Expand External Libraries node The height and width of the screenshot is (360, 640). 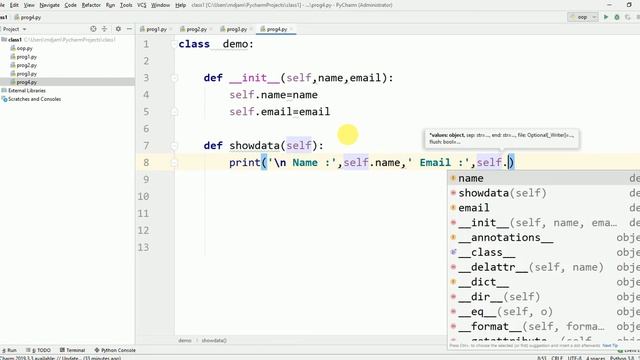click(27, 91)
